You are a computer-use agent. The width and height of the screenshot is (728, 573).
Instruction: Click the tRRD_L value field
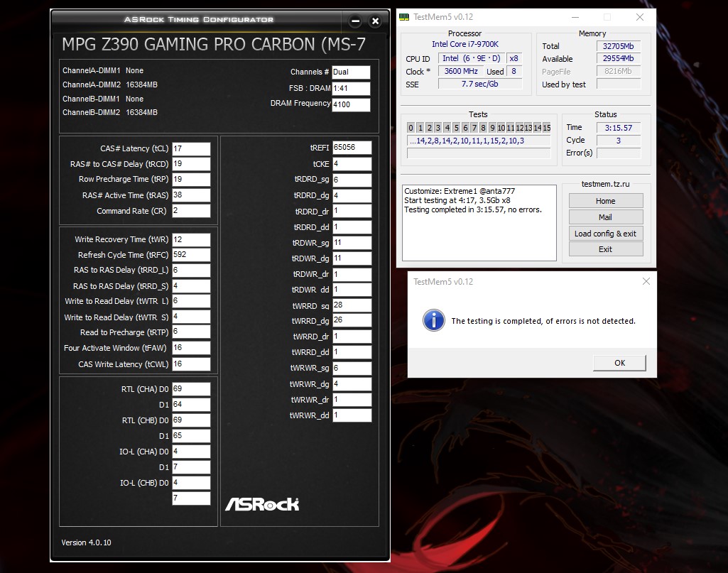191,271
